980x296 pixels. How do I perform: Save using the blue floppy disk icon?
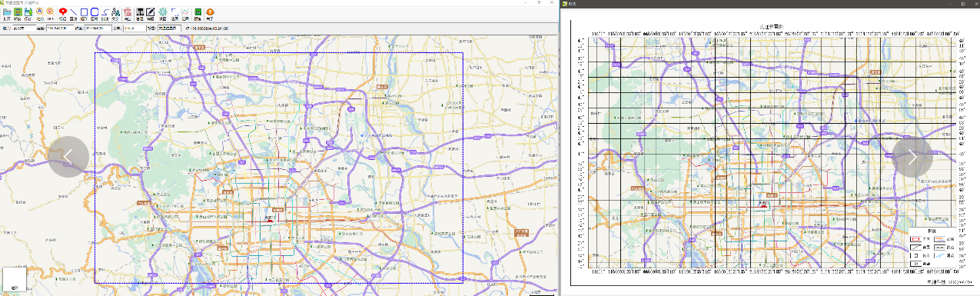pos(28,12)
